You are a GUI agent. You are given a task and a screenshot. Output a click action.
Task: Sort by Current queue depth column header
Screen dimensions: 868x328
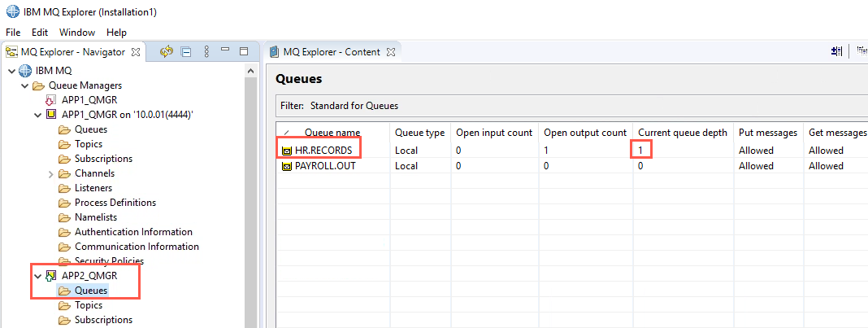point(683,133)
